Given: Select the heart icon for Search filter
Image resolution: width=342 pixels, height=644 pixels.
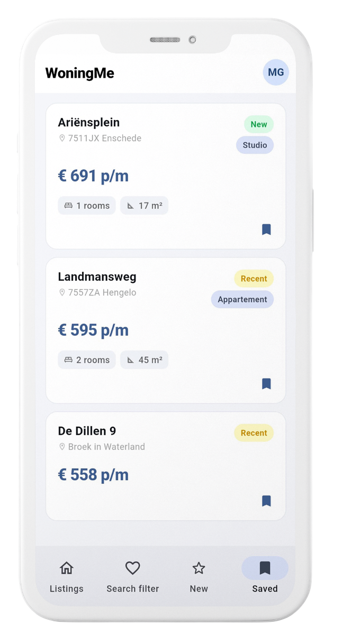Looking at the screenshot, I should 132,568.
